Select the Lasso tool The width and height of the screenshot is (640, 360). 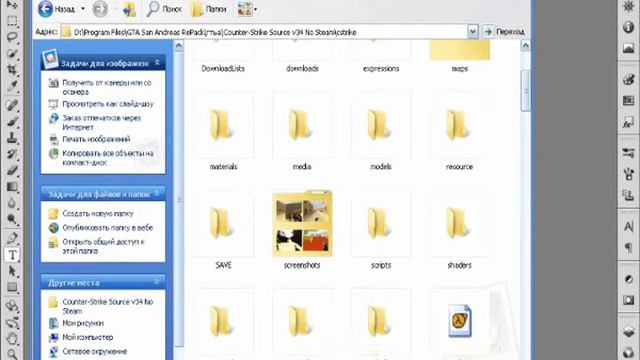12,37
